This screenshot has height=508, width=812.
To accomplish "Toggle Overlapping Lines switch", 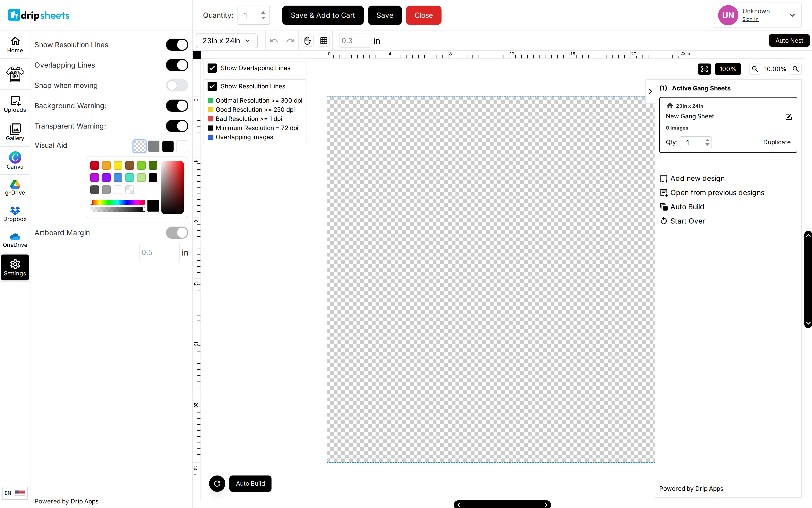I will click(x=177, y=65).
